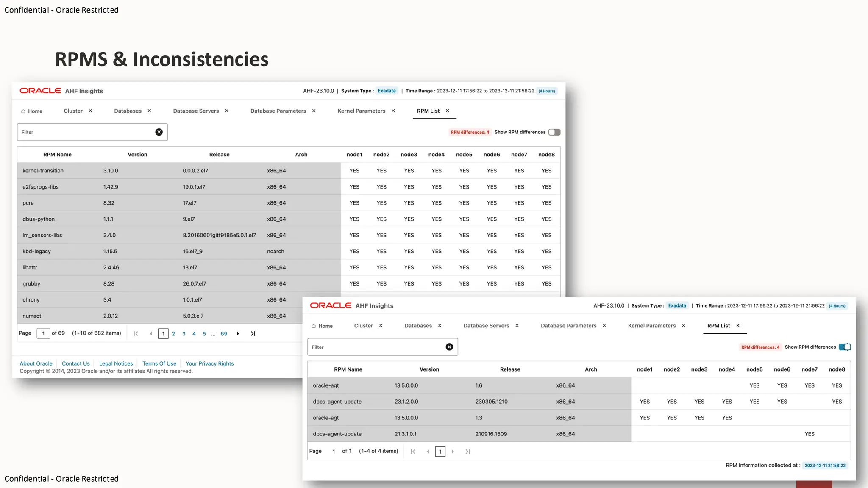Switch to Cluster tab in back window
This screenshot has height=488, width=868.
pyautogui.click(x=73, y=111)
